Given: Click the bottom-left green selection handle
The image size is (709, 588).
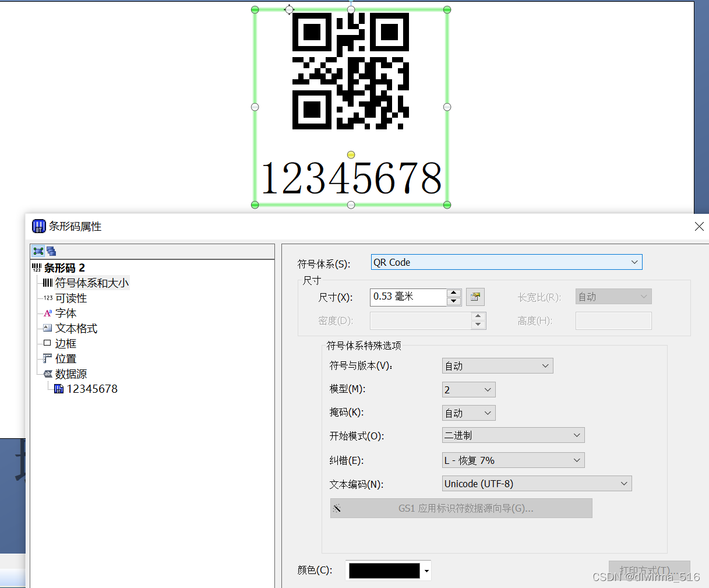Looking at the screenshot, I should [255, 205].
